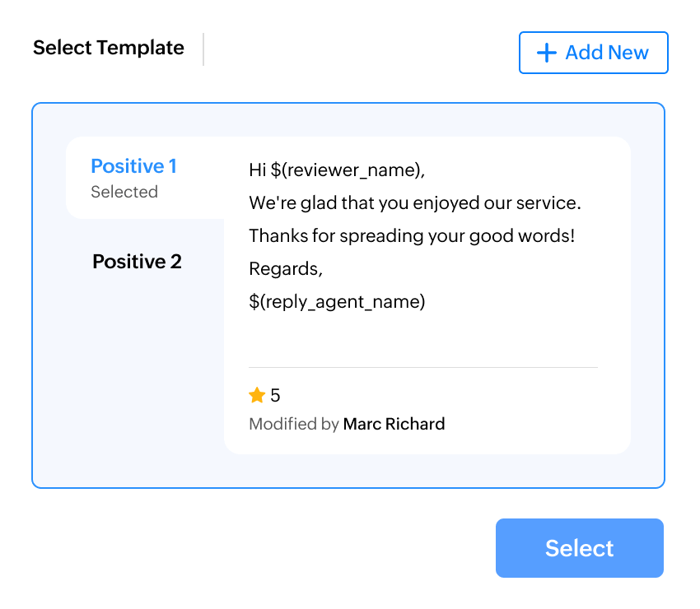Click the Modified by label
This screenshot has height=609, width=700.
(x=294, y=425)
